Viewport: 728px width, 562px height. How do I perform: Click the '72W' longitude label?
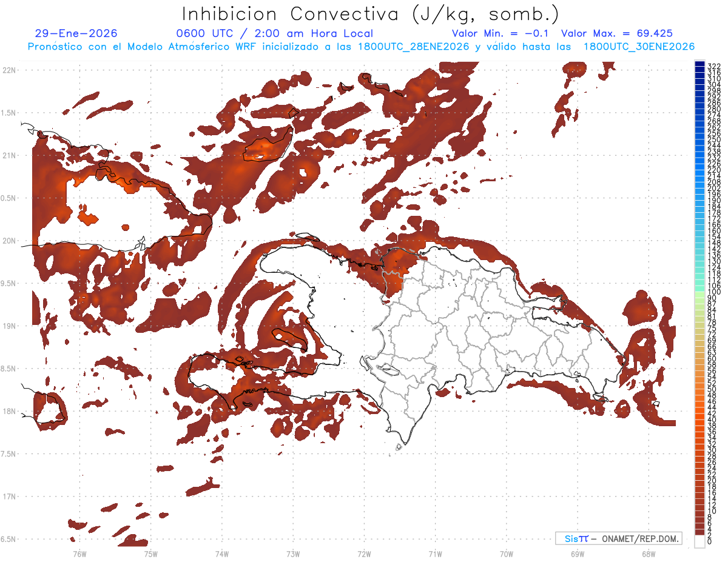click(x=364, y=553)
